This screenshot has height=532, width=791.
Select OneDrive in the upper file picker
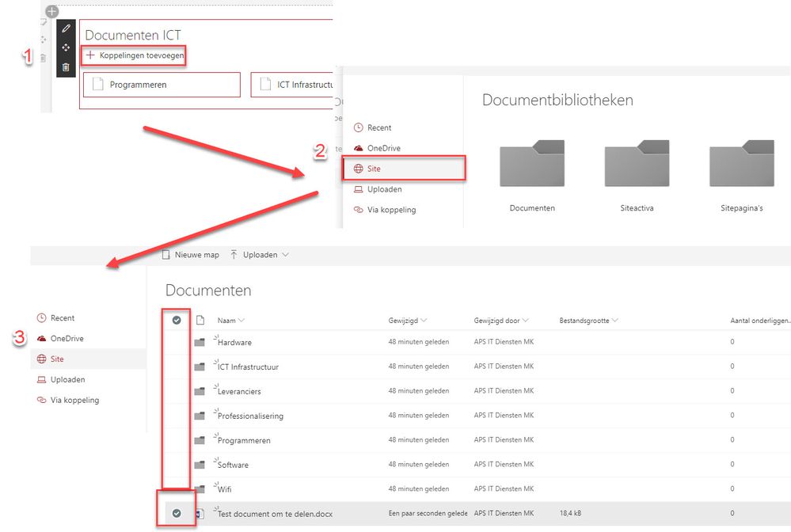(x=377, y=148)
